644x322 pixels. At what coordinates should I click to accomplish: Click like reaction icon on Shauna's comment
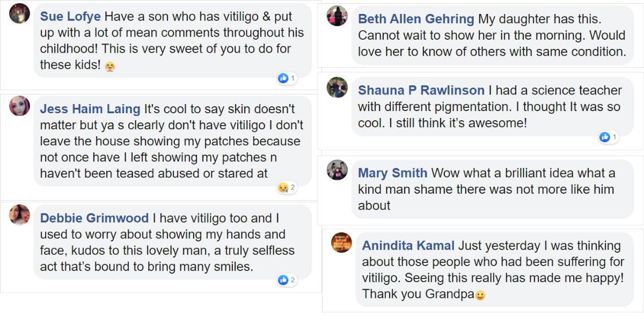point(605,137)
